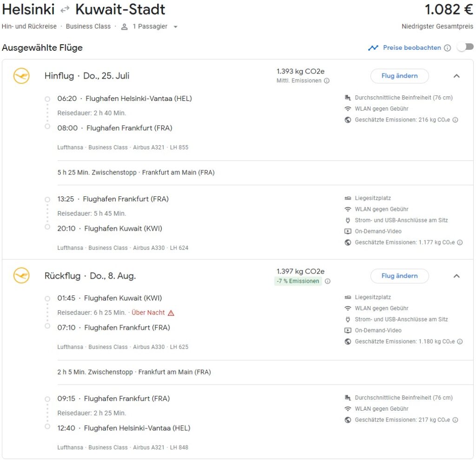Viewport: 476px width, 460px height.
Task: Click the red overnight warning triangle icon
Action: point(171,313)
